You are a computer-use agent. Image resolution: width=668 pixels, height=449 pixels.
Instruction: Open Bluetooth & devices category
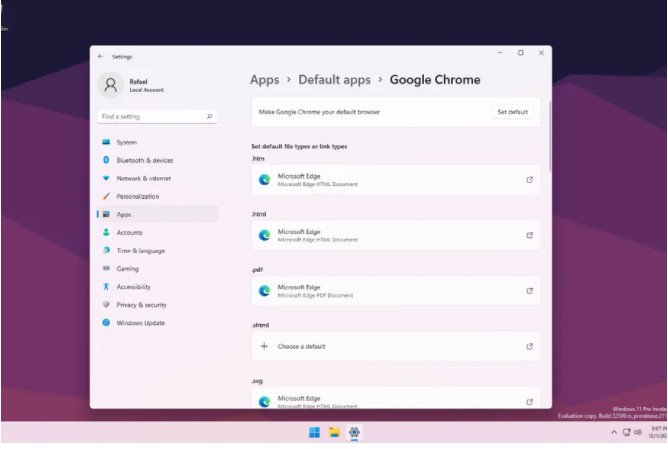click(x=157, y=160)
